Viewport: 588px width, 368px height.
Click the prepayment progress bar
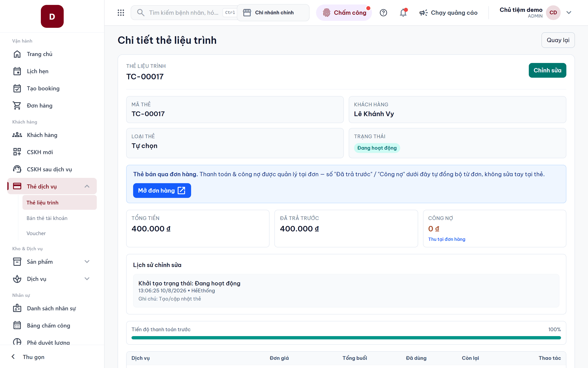[346, 338]
